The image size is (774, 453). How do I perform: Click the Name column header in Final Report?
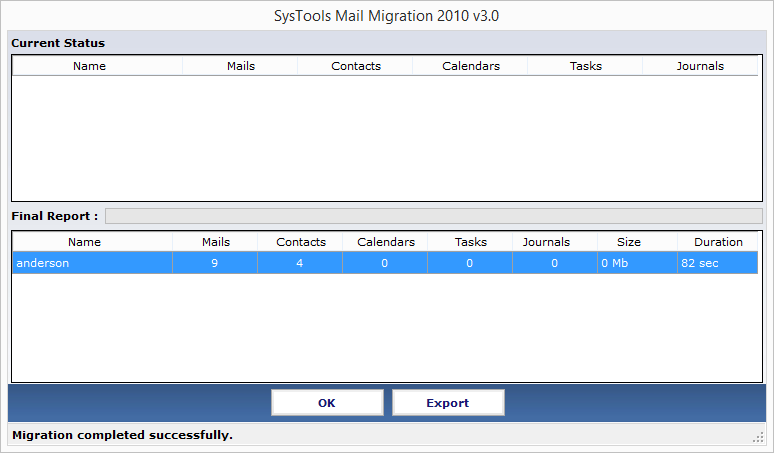point(92,242)
